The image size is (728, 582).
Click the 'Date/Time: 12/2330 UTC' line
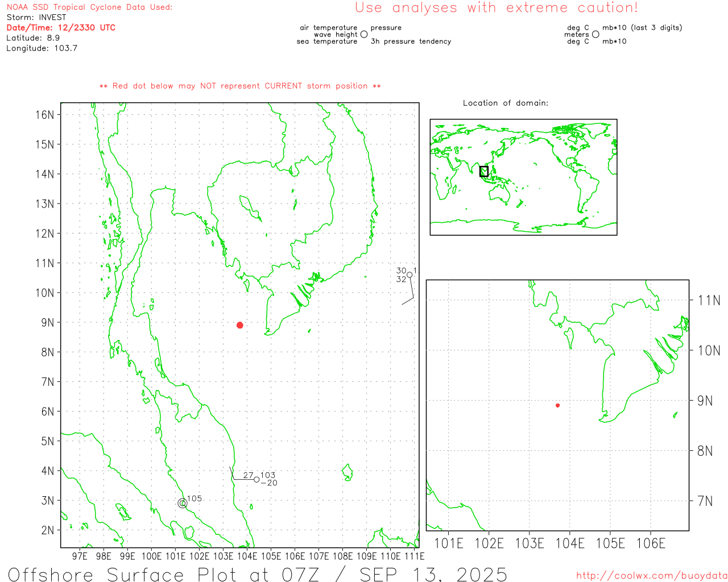point(61,28)
